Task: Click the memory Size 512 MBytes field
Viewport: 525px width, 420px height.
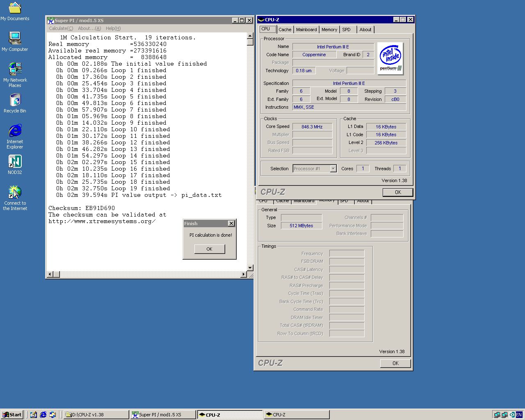Action: point(301,226)
